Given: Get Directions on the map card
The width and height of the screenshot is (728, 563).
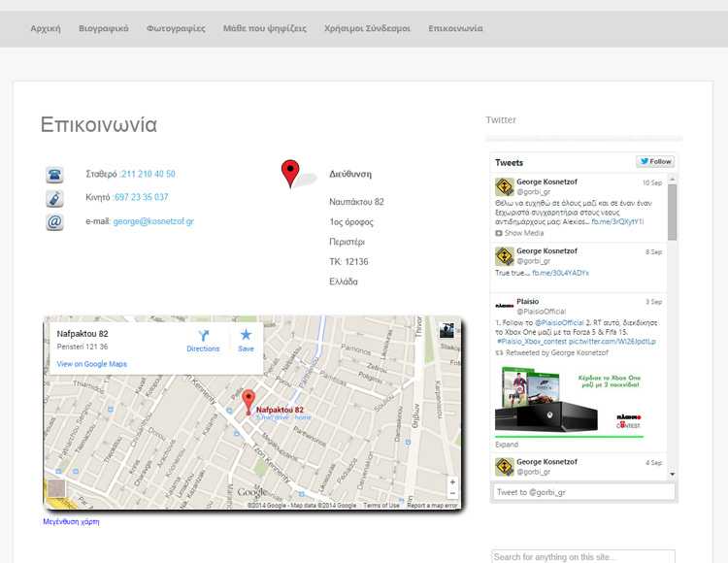Looking at the screenshot, I should 203,340.
